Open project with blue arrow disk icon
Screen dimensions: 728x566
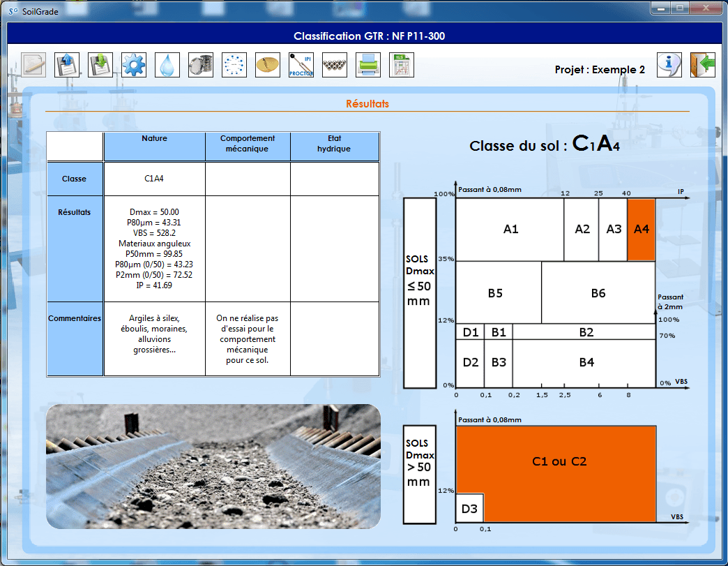[67, 65]
